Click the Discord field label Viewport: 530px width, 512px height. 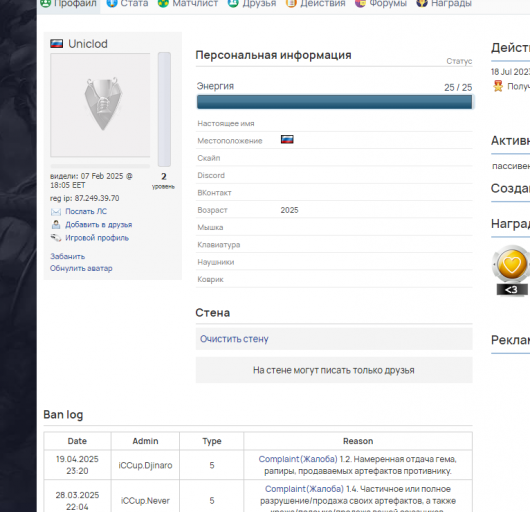point(211,175)
